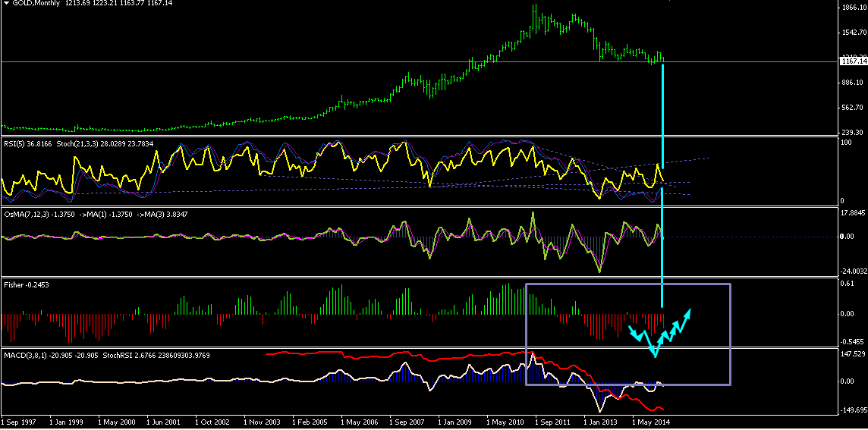The height and width of the screenshot is (430, 868).
Task: Click the -149.695 MACD scale value
Action: [854, 410]
